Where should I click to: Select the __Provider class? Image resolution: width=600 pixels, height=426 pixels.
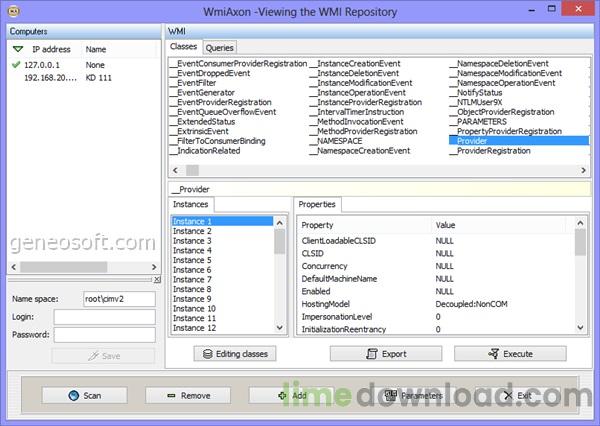pos(518,141)
